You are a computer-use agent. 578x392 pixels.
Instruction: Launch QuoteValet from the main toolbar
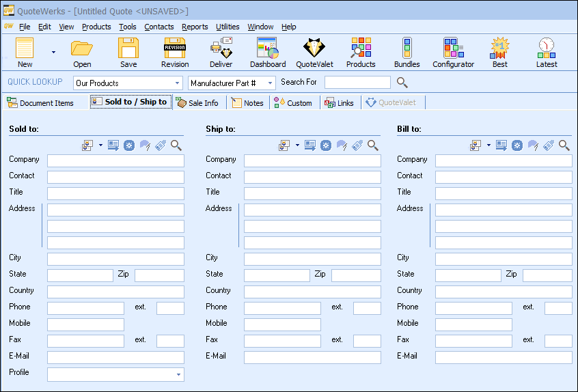(x=314, y=53)
